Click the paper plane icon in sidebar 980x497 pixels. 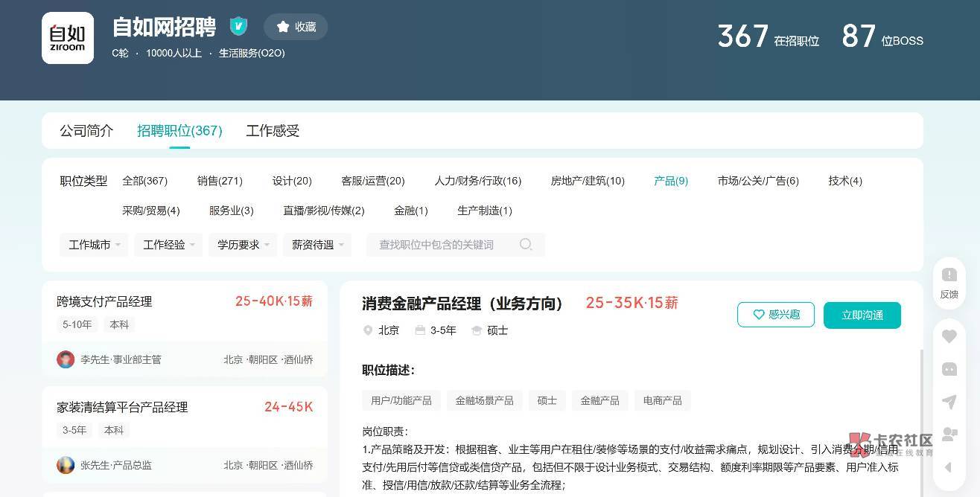point(949,402)
